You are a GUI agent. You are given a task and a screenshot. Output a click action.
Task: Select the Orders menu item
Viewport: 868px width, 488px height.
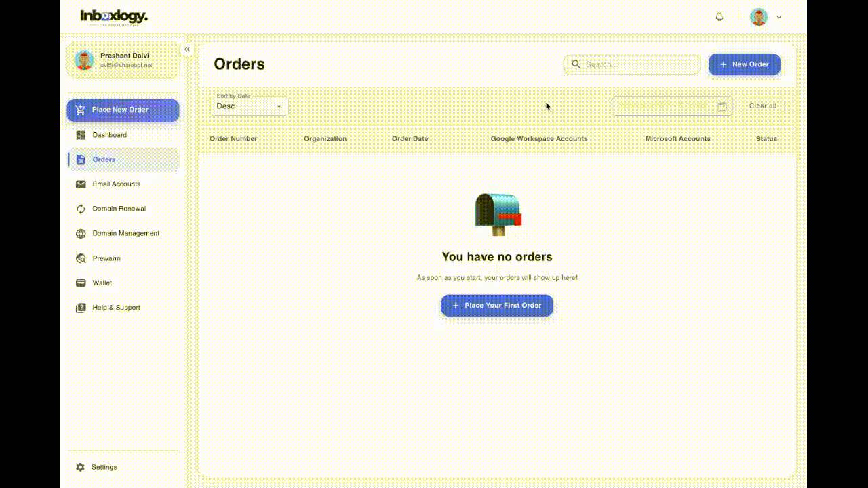click(x=123, y=159)
